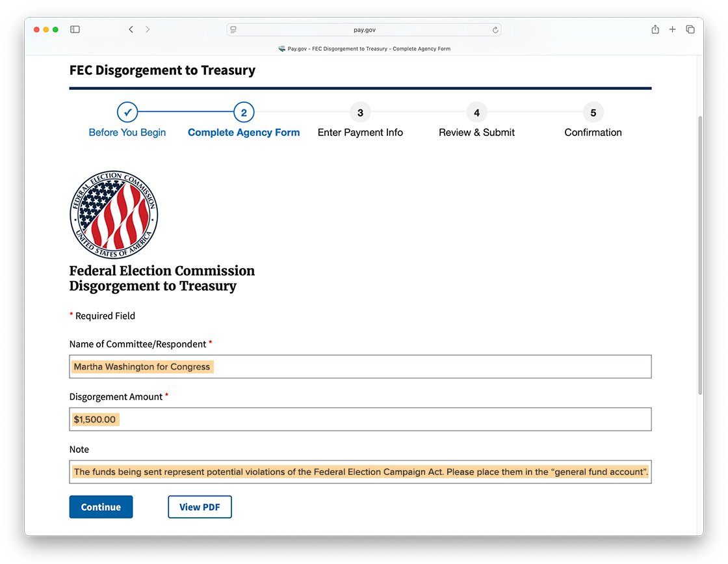This screenshot has width=728, height=564.
Task: Toggle the Safari sidebar
Action: tap(75, 29)
